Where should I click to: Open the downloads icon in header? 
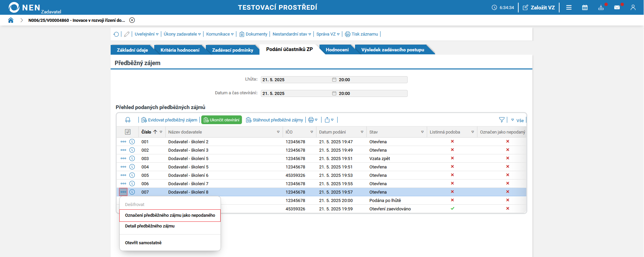[x=601, y=7]
